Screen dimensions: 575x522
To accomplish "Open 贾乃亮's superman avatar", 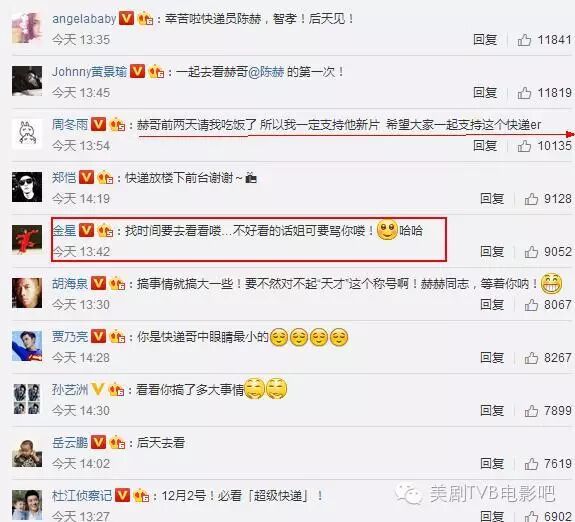I will (x=27, y=346).
